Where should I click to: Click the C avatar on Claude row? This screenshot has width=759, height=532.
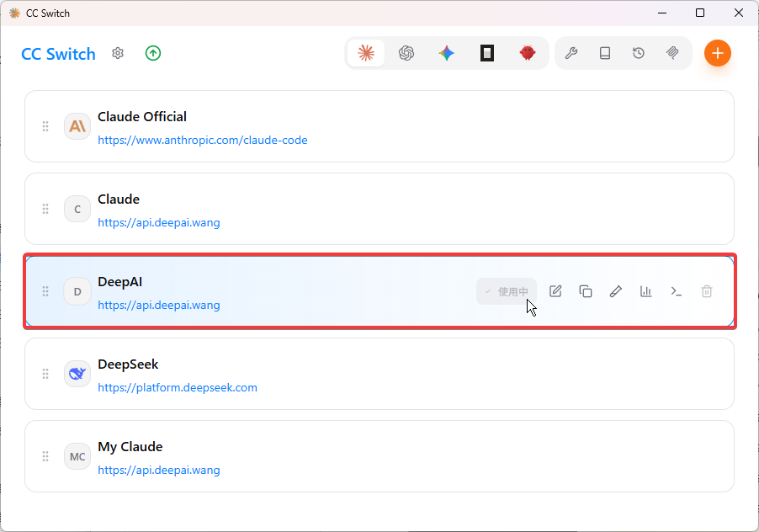pos(77,209)
